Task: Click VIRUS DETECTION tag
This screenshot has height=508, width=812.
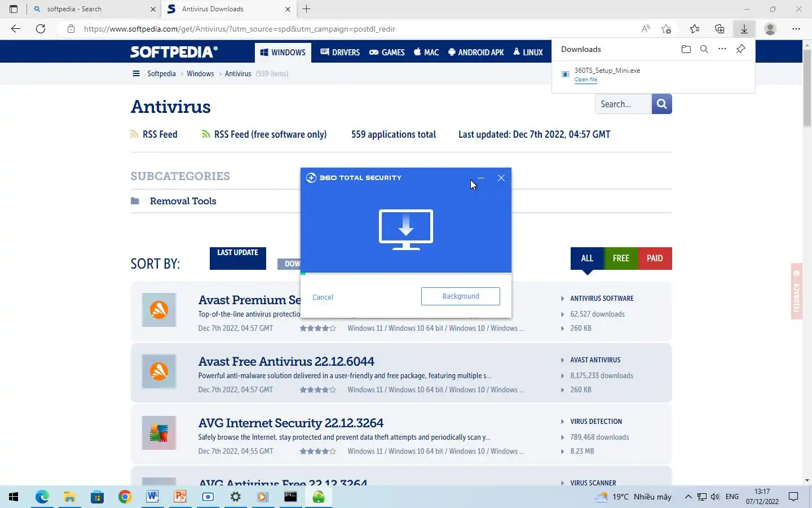Action: pos(596,421)
